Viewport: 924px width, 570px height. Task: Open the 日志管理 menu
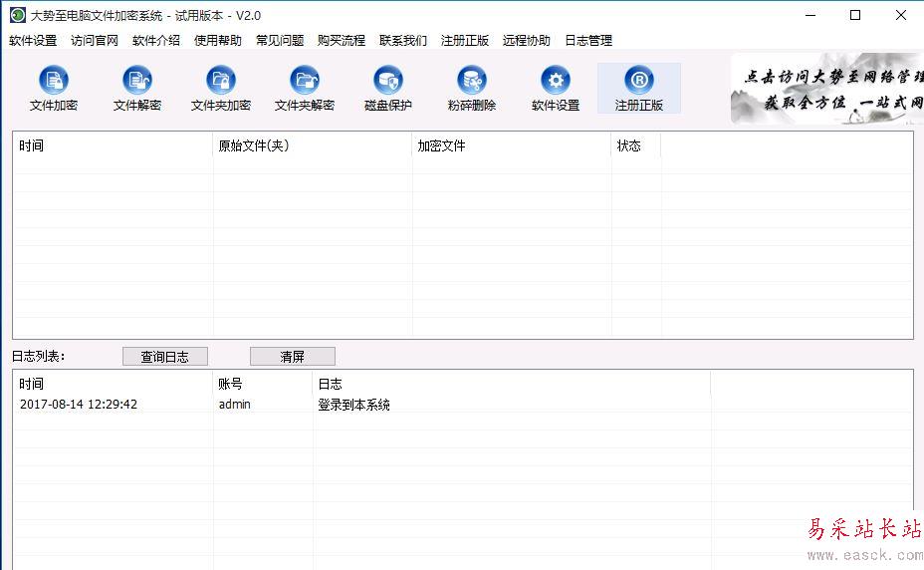pyautogui.click(x=588, y=41)
